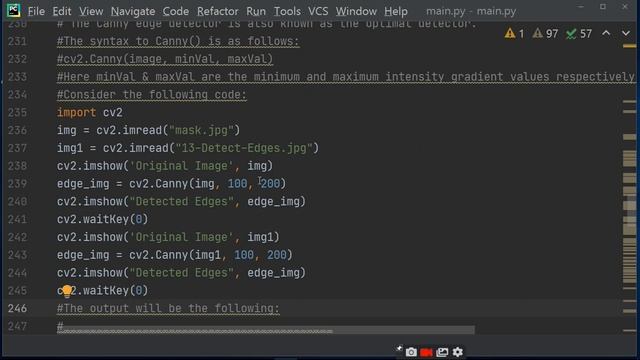Open the Refactor menu
The image size is (640, 360).
pyautogui.click(x=217, y=11)
